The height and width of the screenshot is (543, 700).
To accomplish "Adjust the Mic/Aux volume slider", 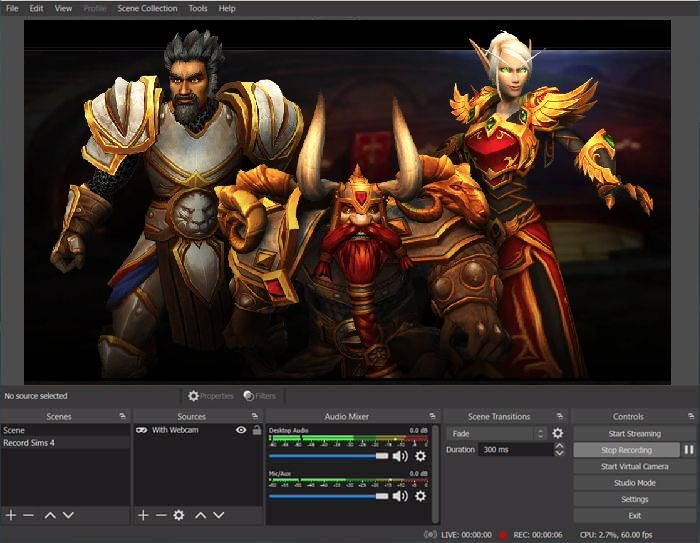I will (x=329, y=496).
